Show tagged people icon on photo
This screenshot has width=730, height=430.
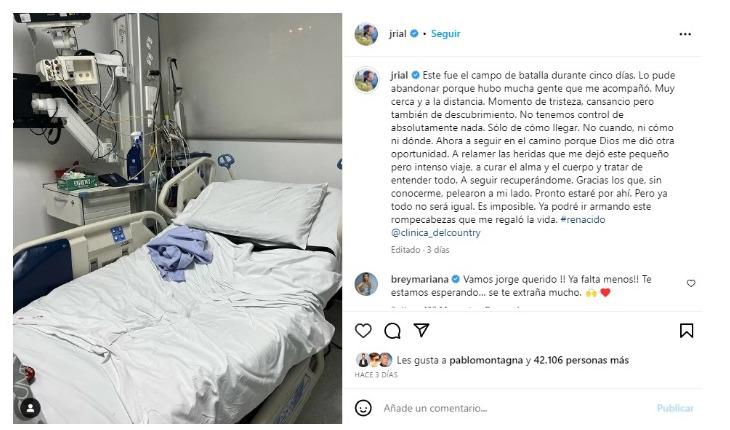(30, 408)
